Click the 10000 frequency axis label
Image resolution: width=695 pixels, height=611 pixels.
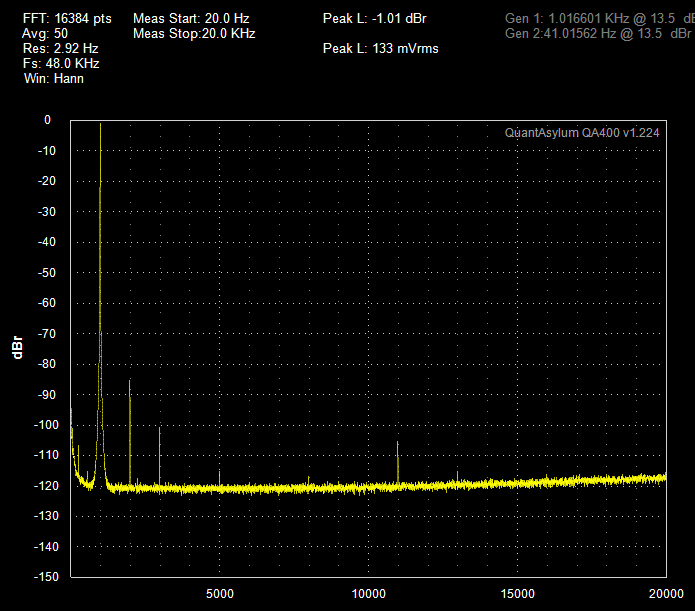click(369, 594)
